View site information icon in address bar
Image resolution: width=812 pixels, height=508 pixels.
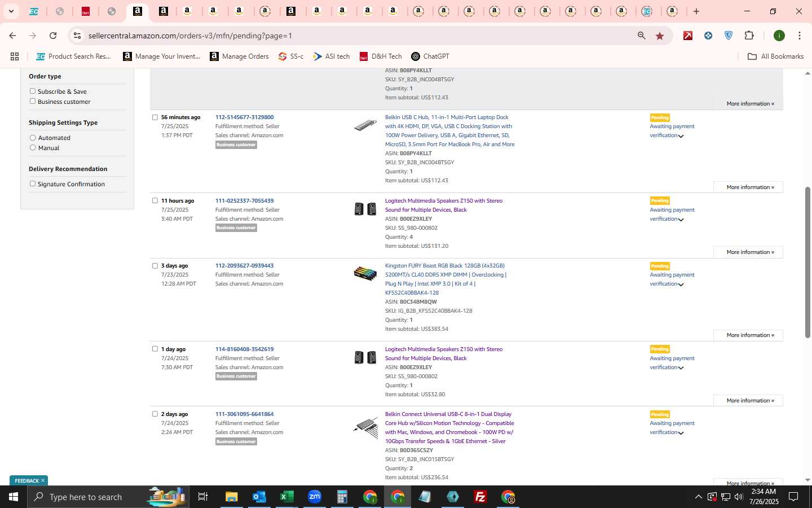pos(77,36)
